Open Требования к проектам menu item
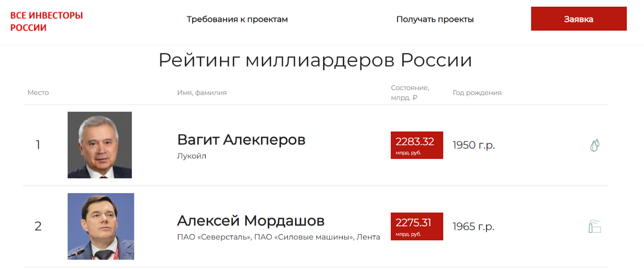Viewport: 644px width, 269px height. 237,19
